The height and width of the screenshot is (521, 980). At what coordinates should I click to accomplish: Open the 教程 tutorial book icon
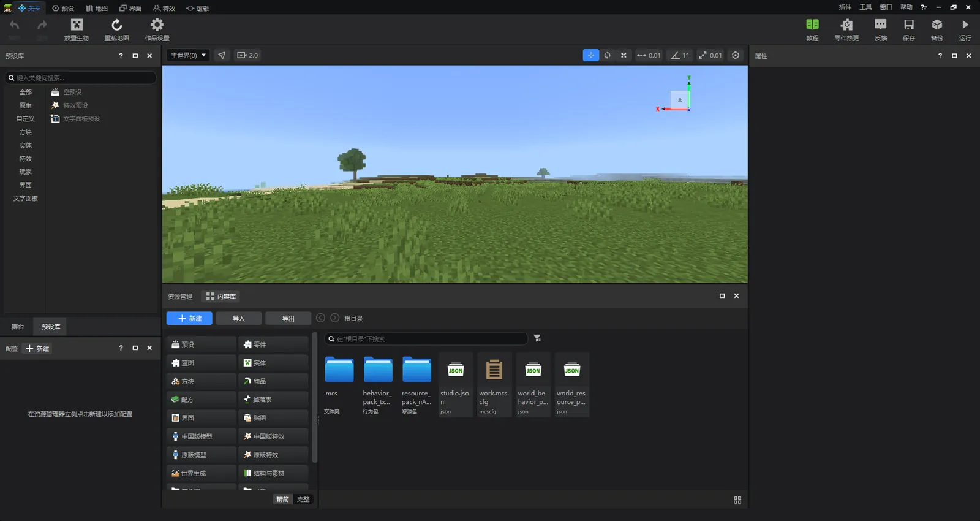click(812, 25)
